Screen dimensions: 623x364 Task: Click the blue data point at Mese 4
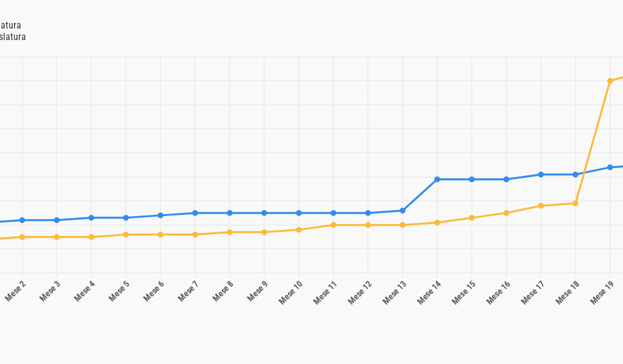pyautogui.click(x=91, y=218)
